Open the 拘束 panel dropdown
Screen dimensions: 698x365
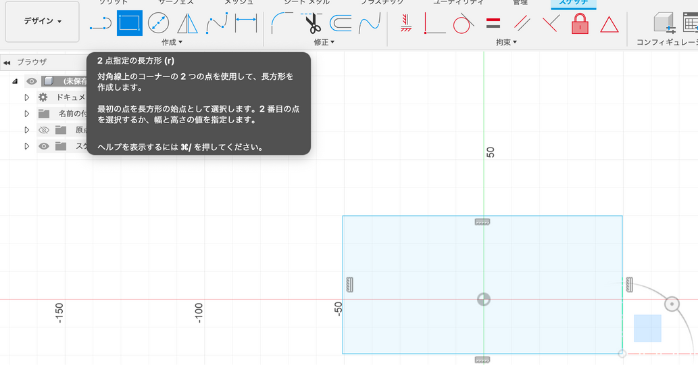(506, 42)
